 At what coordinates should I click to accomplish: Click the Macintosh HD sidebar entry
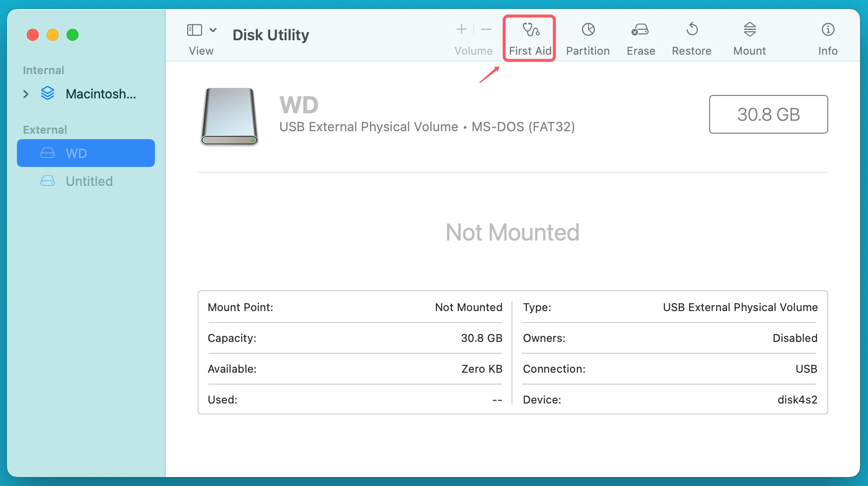100,94
